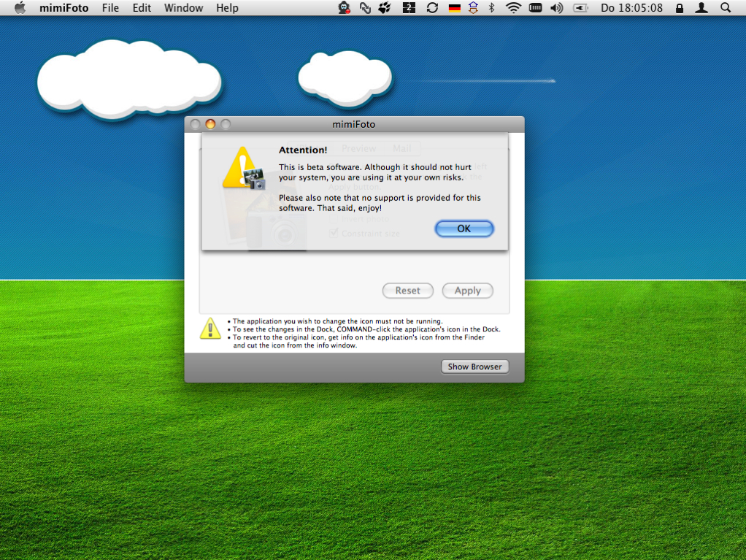Uncheck the Constraint size checkbox
746x560 pixels.
pyautogui.click(x=334, y=233)
